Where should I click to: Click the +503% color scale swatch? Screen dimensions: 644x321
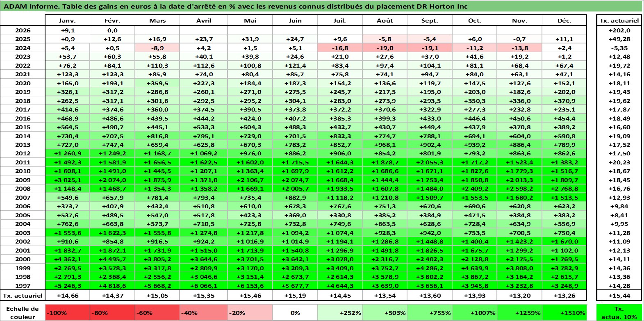click(385, 312)
